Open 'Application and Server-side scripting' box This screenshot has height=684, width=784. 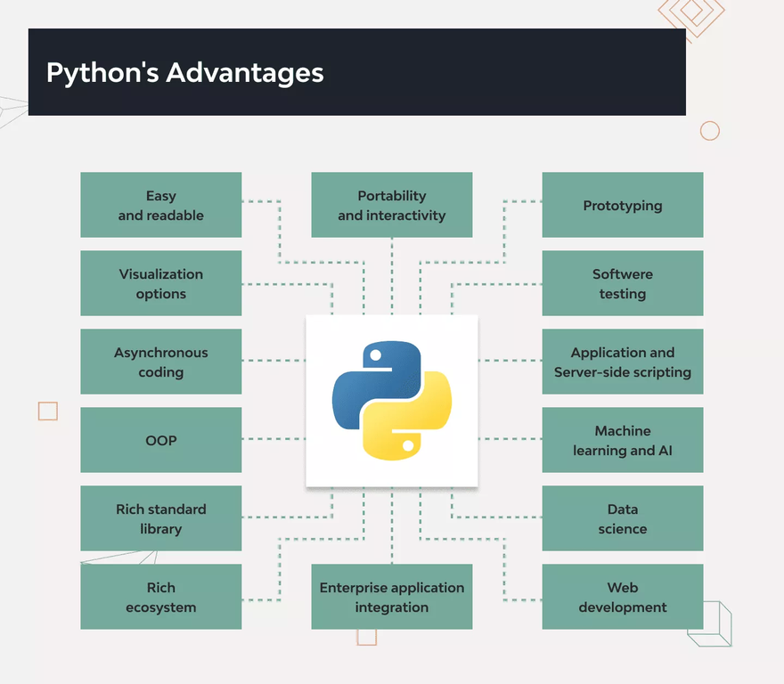623,362
